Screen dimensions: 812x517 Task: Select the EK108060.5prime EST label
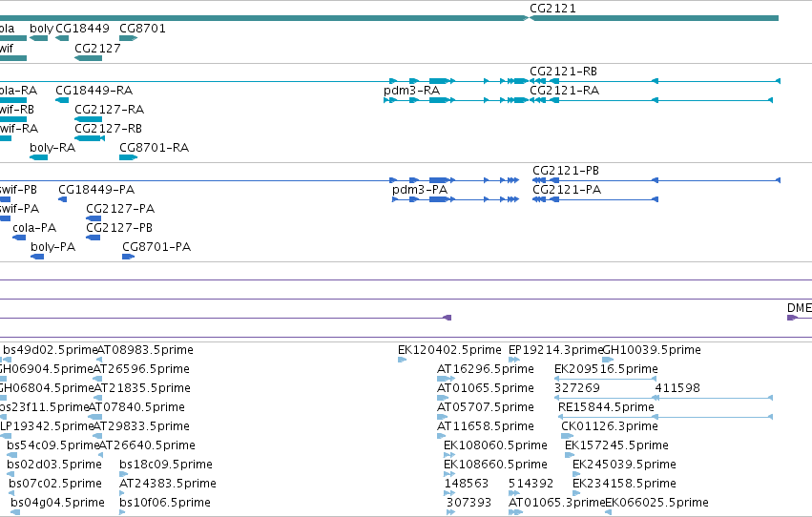click(495, 446)
